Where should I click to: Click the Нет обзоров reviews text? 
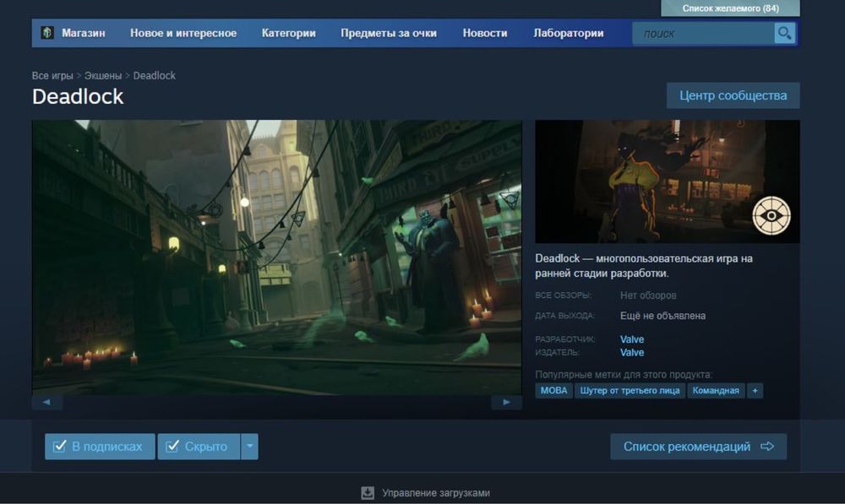tap(648, 295)
